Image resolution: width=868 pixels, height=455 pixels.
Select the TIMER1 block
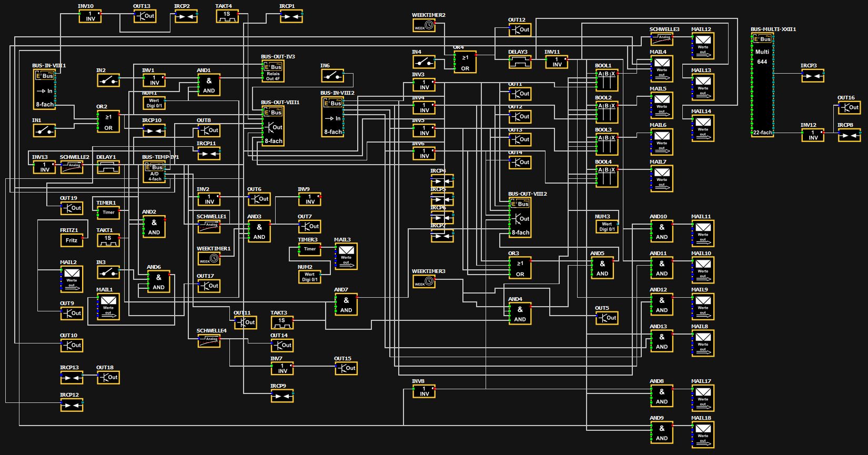(x=108, y=213)
